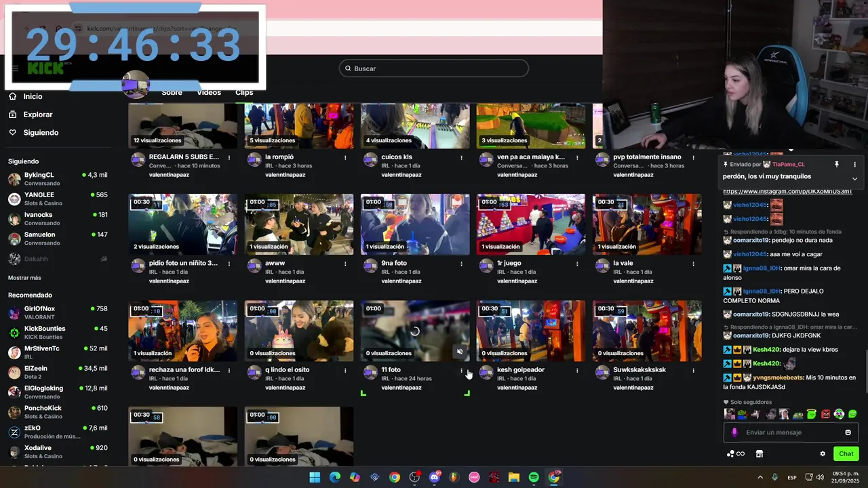Play the 'la vale' clip thumbnail
868x488 pixels.
(x=647, y=224)
